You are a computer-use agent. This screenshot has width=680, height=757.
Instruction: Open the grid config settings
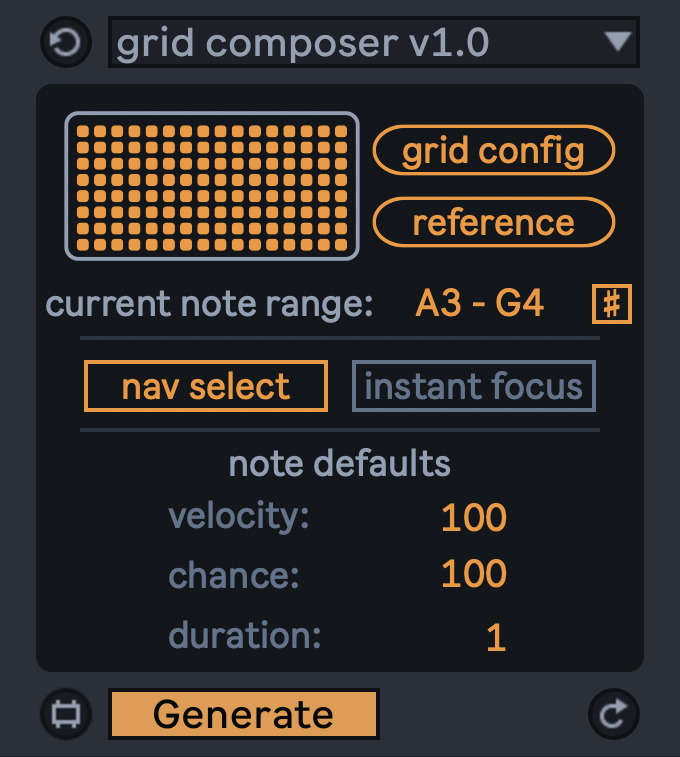[493, 151]
